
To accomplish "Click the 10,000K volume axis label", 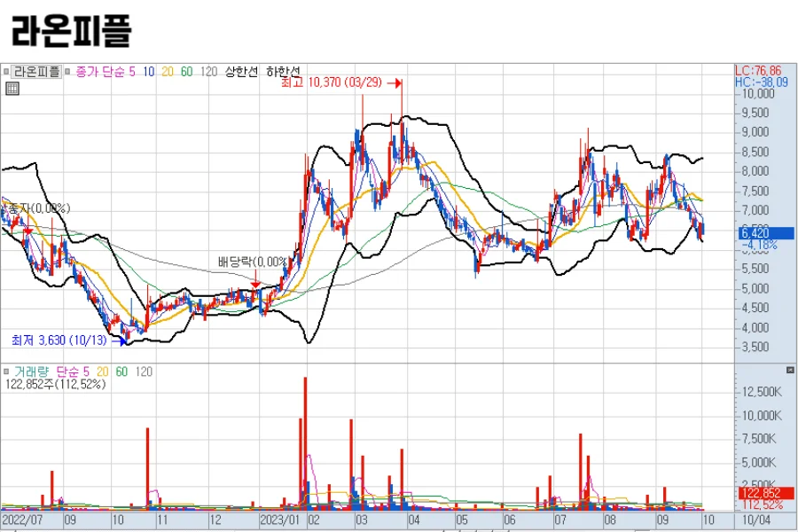I will click(762, 416).
